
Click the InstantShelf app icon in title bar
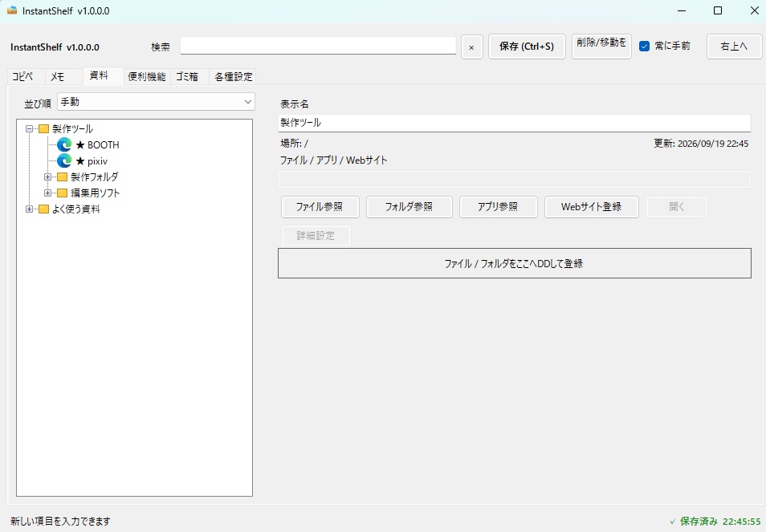tap(12, 10)
